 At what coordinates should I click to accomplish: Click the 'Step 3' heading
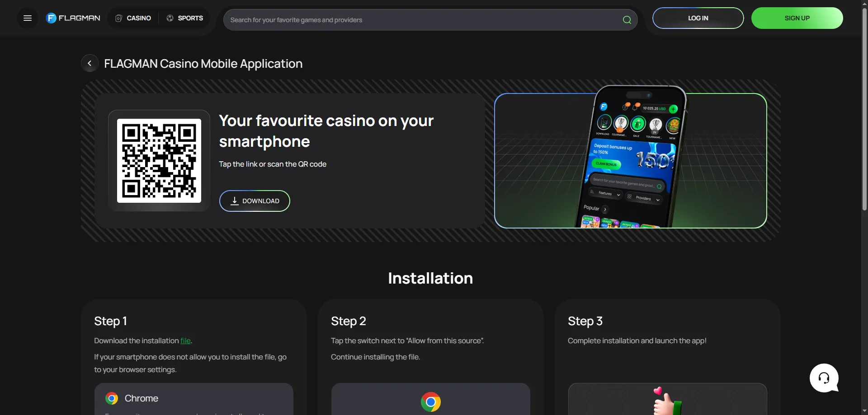pos(585,321)
